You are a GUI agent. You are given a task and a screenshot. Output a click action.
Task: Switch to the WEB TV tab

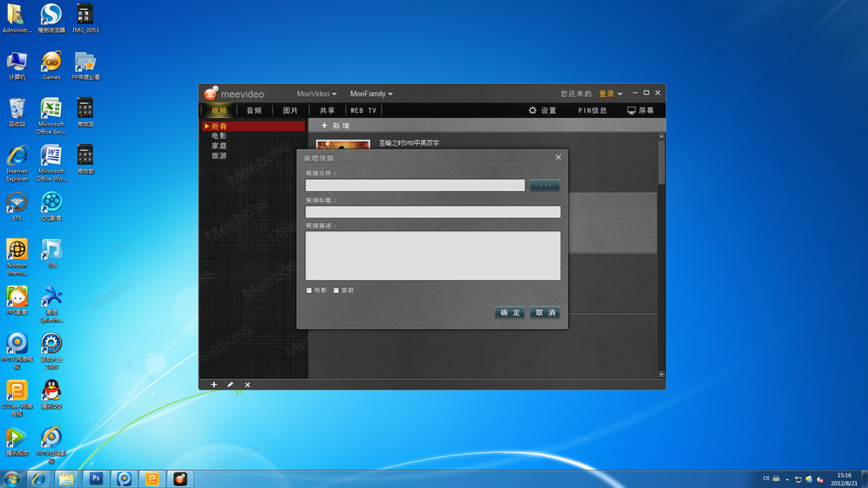363,111
